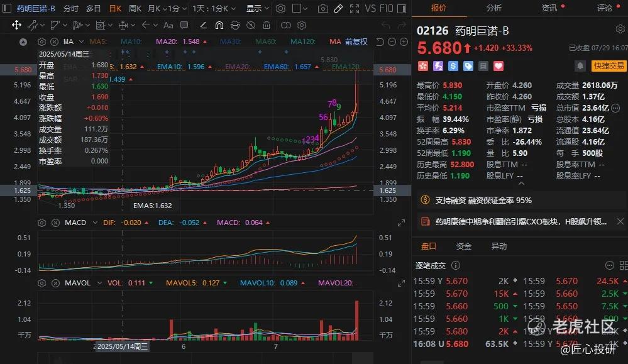
Task: Open the 评论 comments tab
Action: click(604, 8)
